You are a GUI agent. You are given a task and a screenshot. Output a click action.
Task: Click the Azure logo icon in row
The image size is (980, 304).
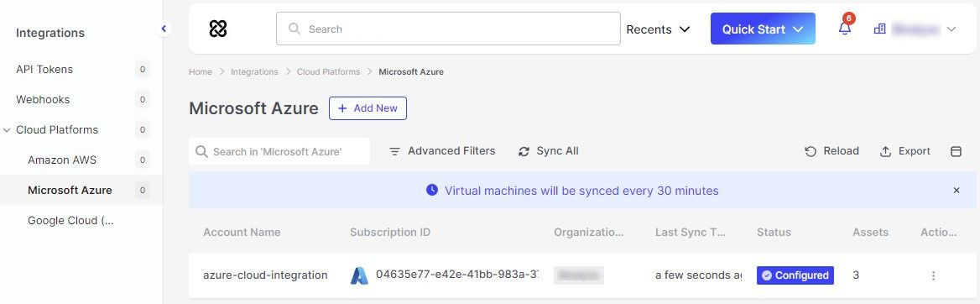click(x=359, y=275)
